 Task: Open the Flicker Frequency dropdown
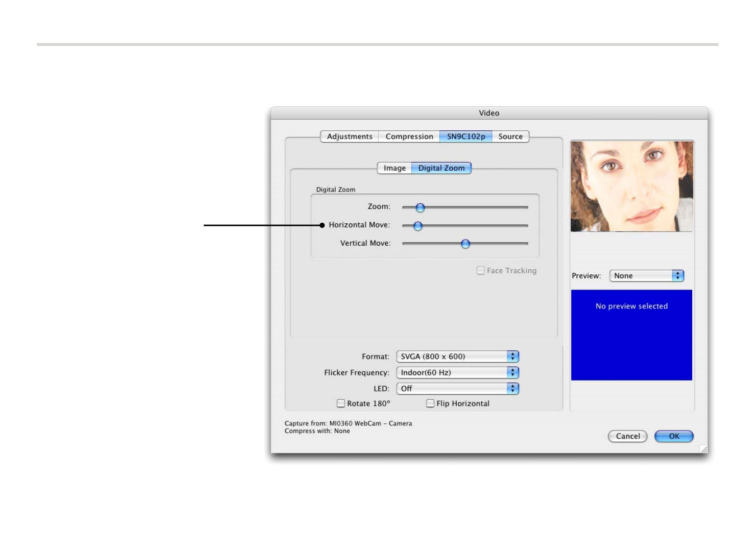(x=458, y=372)
